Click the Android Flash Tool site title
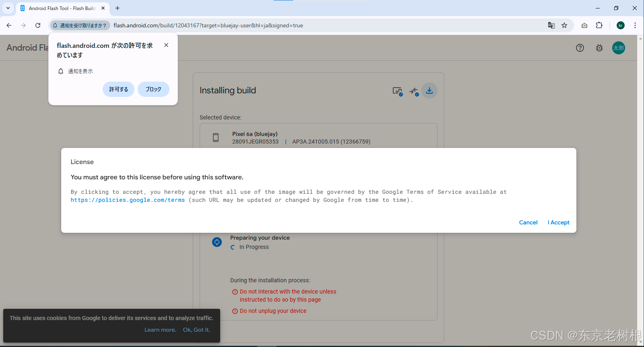The height and width of the screenshot is (347, 644). pyautogui.click(x=27, y=47)
